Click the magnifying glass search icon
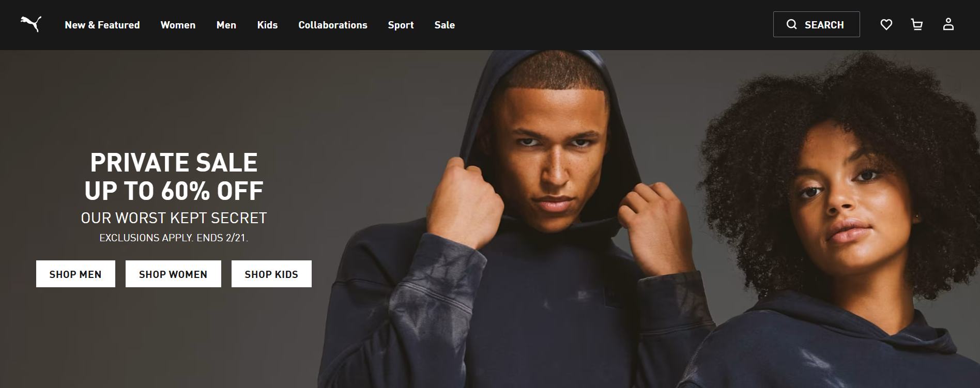The height and width of the screenshot is (388, 980). (791, 25)
